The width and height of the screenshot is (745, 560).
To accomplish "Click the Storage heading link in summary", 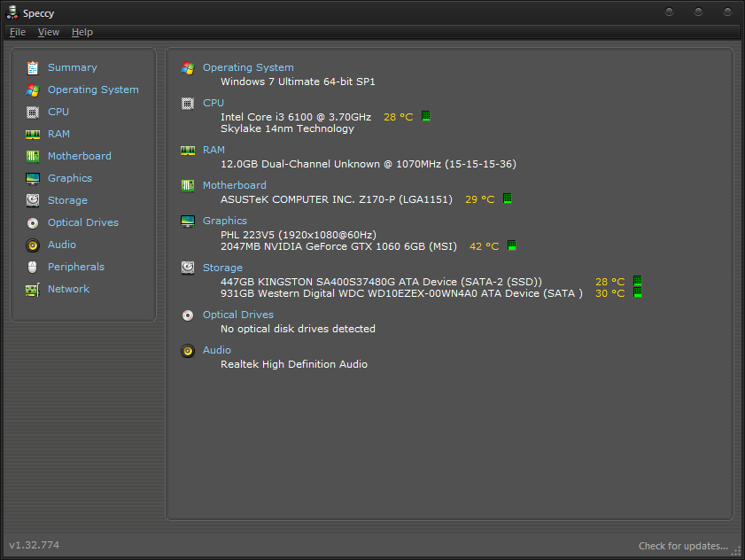I will pyautogui.click(x=222, y=268).
